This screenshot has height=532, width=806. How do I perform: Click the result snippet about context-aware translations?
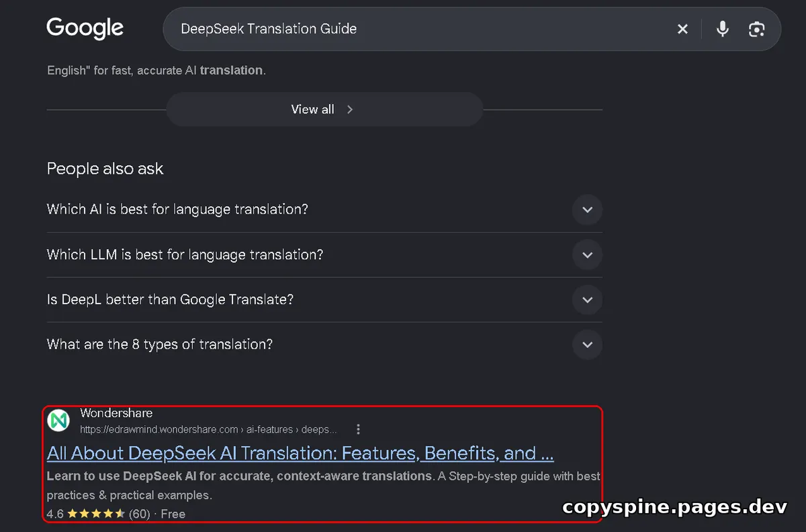click(324, 486)
